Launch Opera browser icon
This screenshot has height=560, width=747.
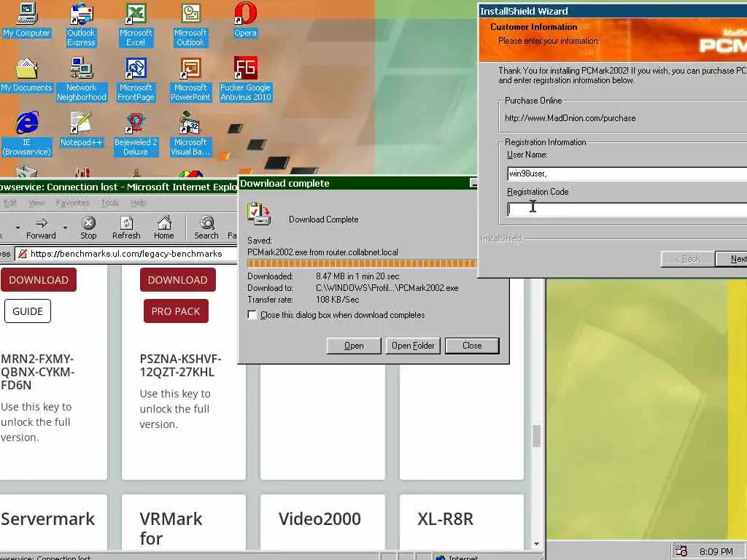tap(245, 20)
